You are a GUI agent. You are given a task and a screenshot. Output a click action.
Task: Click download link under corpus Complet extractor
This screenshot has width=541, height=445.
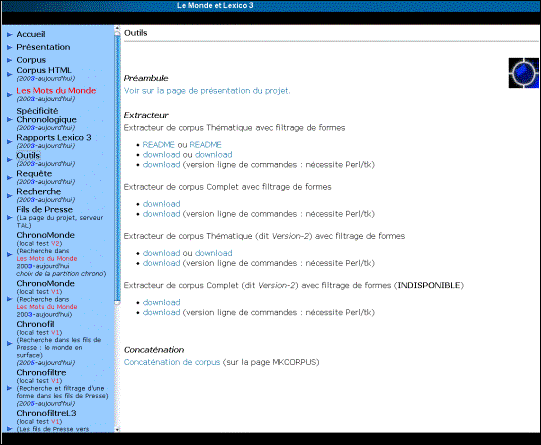pos(161,204)
